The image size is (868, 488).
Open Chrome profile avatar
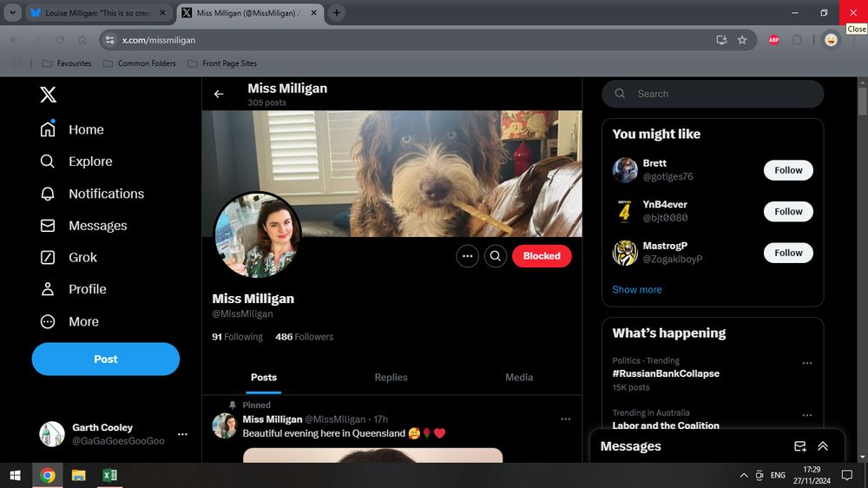[831, 40]
